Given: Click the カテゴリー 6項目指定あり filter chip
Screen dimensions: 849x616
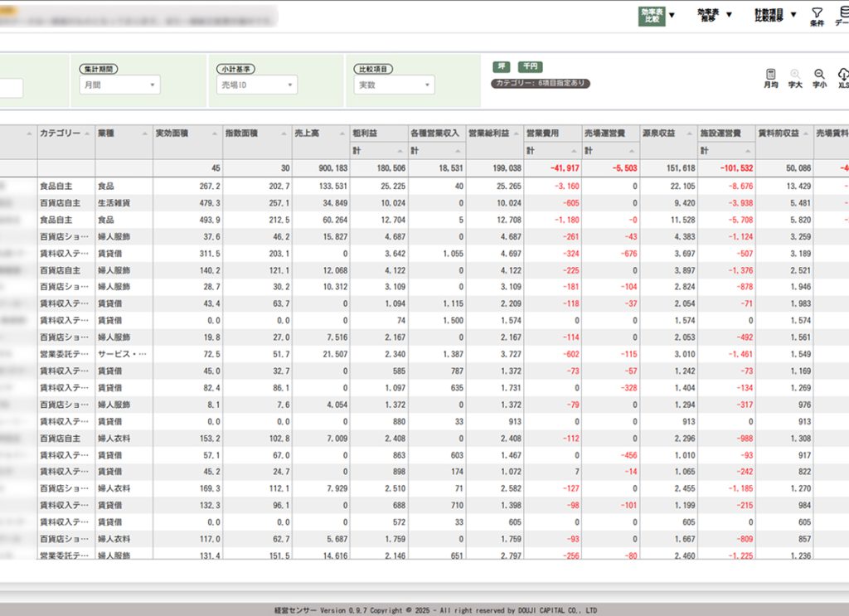Looking at the screenshot, I should coord(541,84).
